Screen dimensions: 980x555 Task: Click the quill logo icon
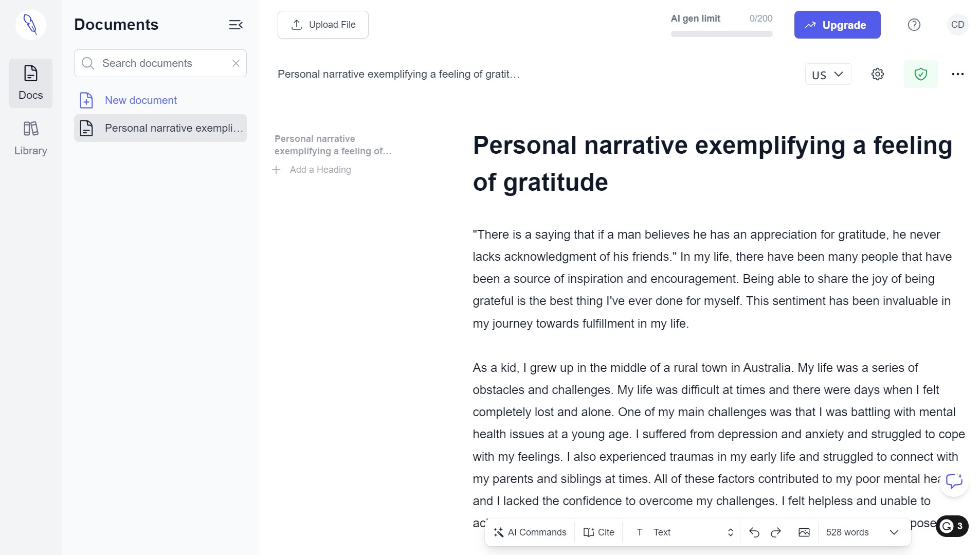31,25
